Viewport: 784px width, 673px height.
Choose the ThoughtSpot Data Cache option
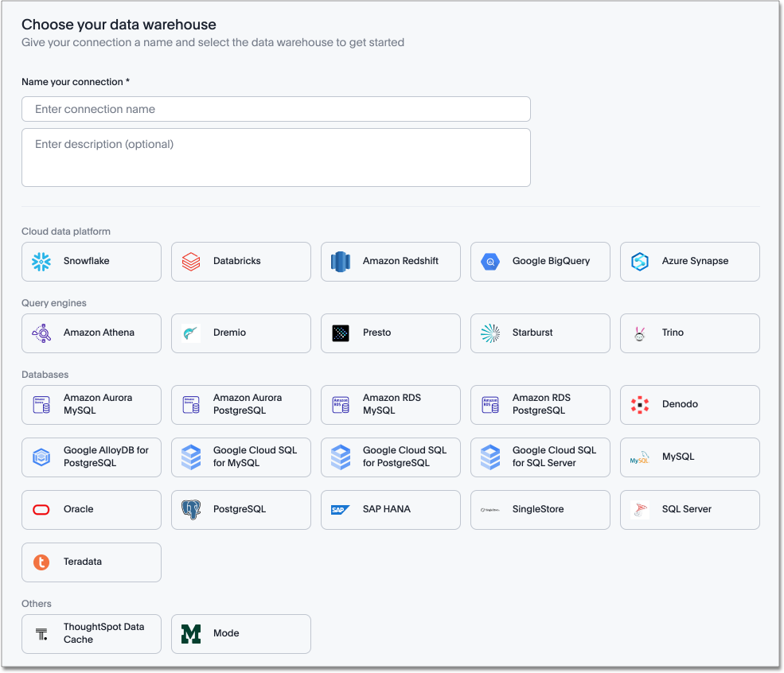pos(92,634)
